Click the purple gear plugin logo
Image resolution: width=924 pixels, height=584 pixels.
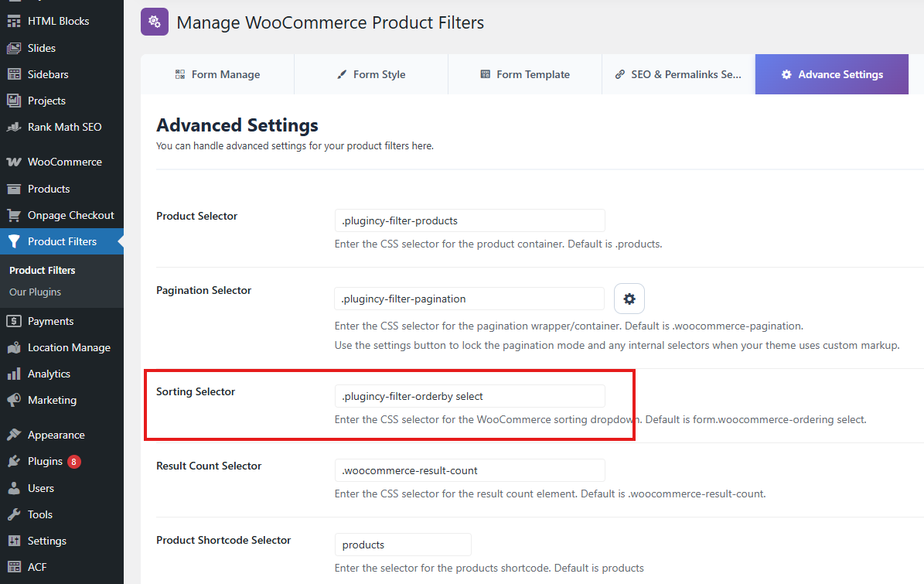155,22
